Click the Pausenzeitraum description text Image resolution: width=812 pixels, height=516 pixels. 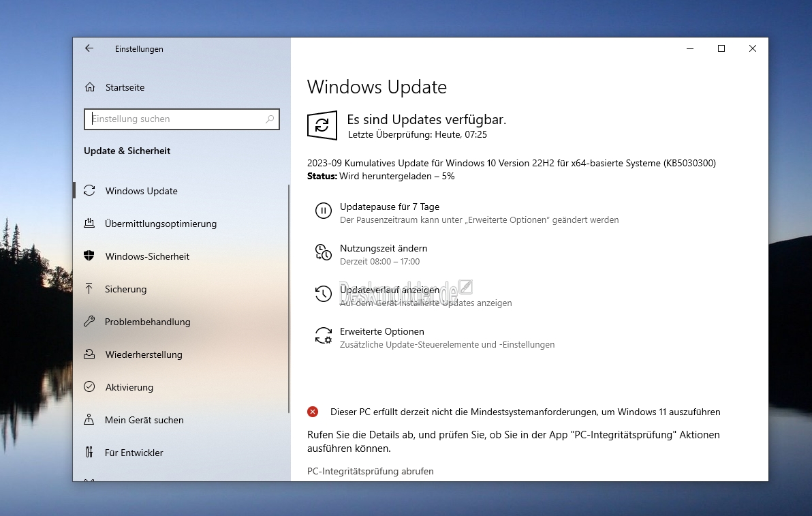(x=479, y=220)
